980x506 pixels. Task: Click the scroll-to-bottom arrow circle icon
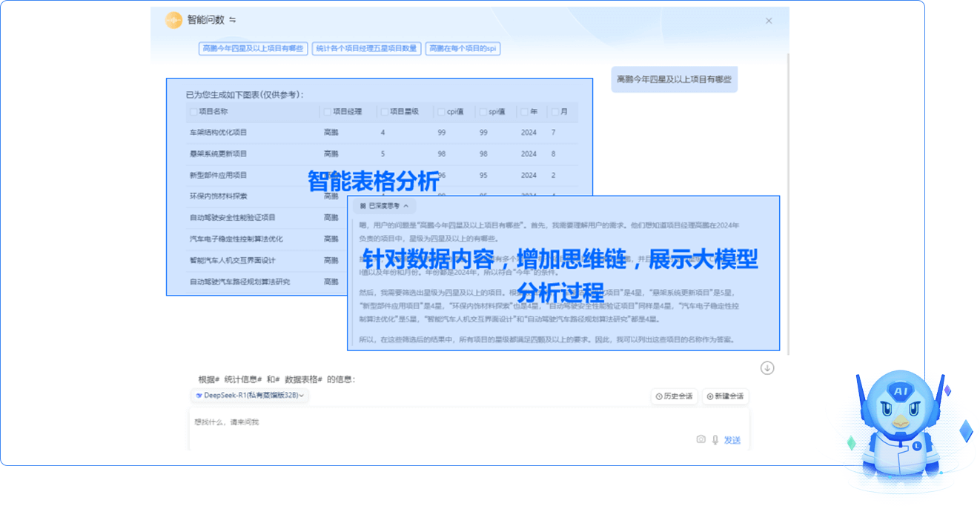[x=767, y=368]
